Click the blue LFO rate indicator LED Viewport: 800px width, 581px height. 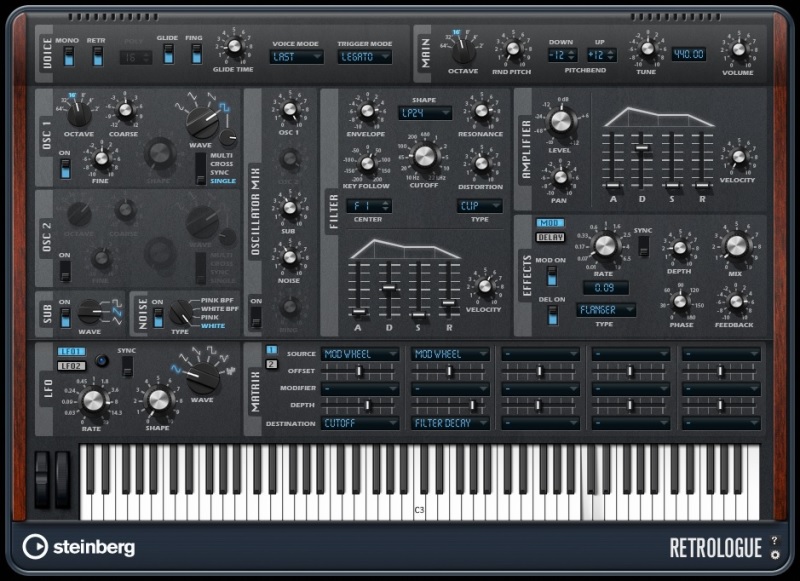point(102,360)
